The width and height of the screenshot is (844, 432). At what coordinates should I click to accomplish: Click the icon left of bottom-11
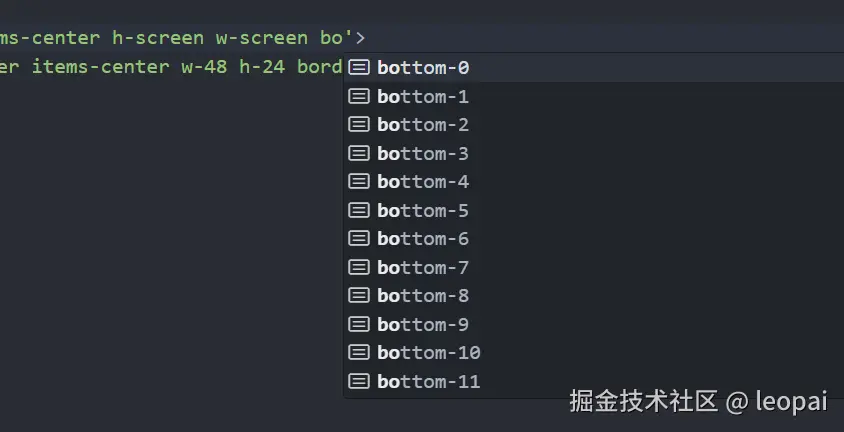(x=359, y=382)
